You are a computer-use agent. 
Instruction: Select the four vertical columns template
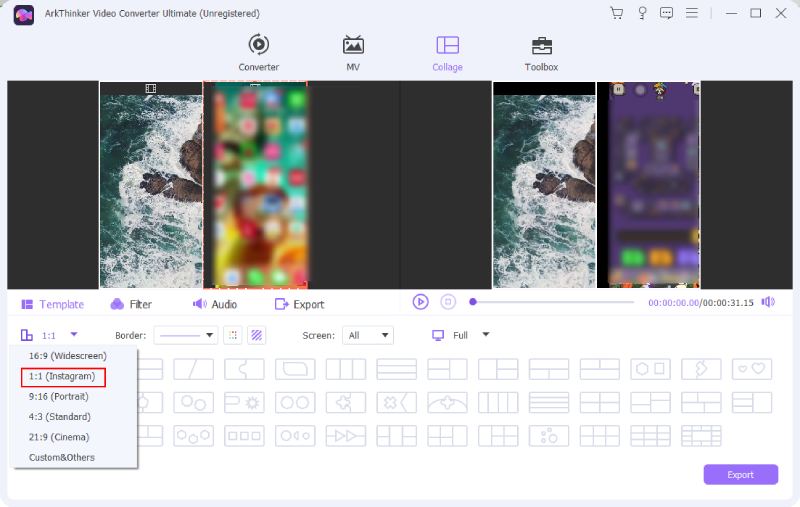click(x=498, y=403)
